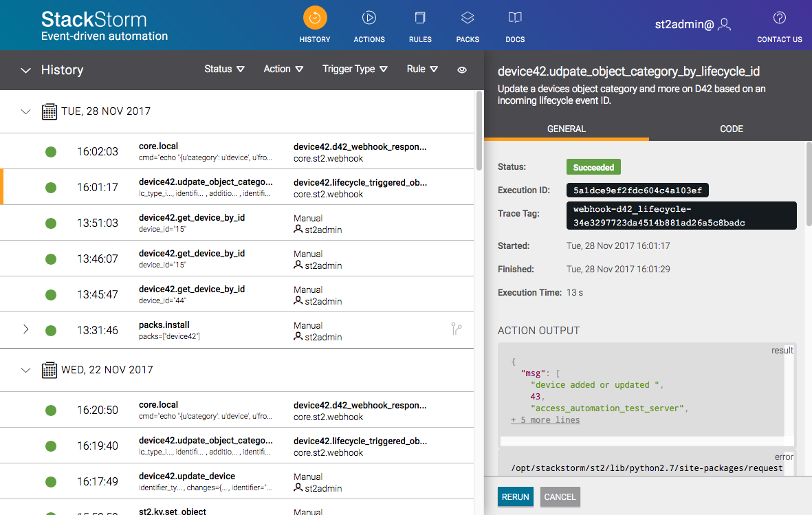Click the ACTION OUTPUT heading
The width and height of the screenshot is (812, 515).
tap(538, 331)
